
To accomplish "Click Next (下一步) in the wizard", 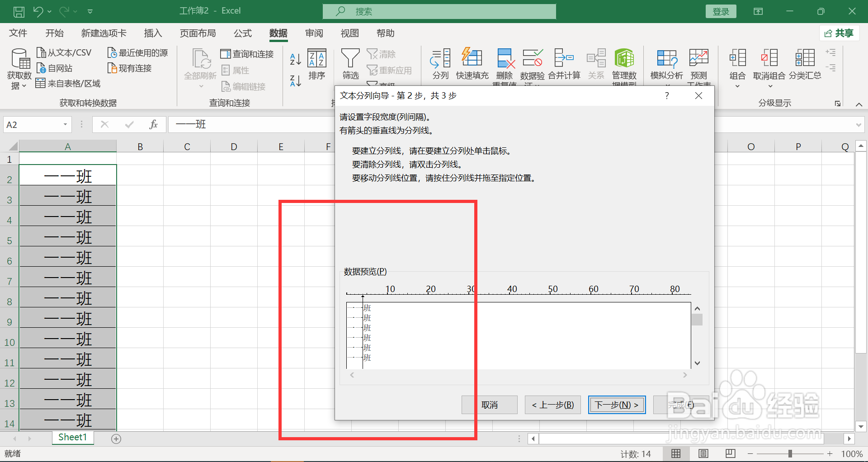I will [617, 405].
